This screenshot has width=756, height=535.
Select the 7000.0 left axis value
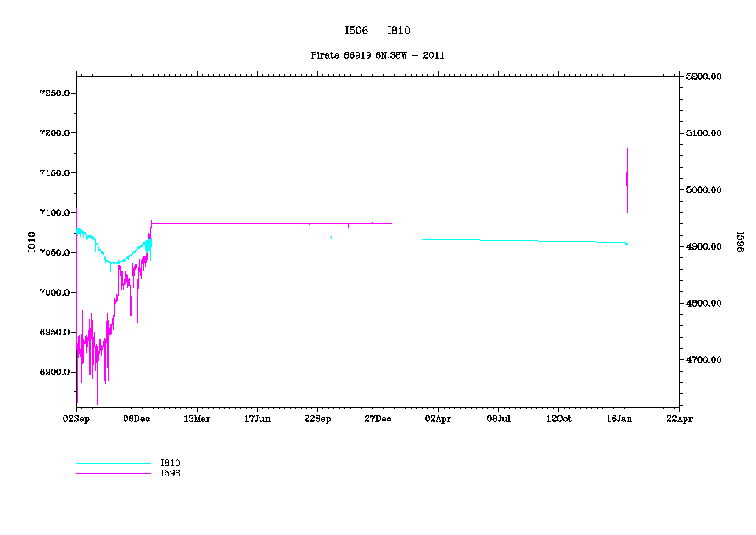[53, 293]
